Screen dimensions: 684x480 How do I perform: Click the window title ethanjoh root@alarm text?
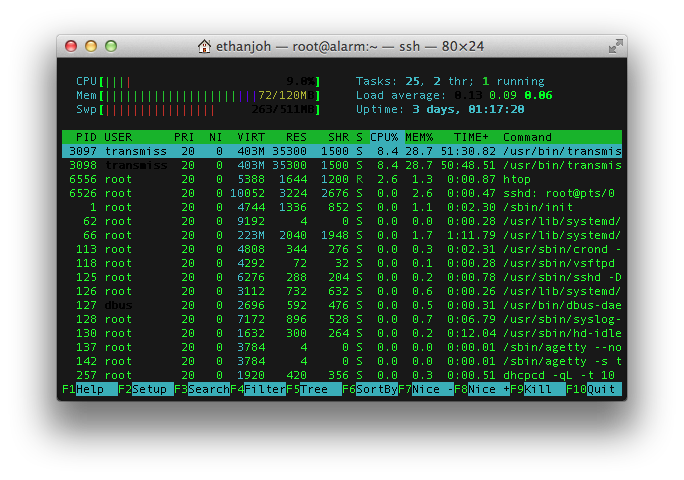350,46
